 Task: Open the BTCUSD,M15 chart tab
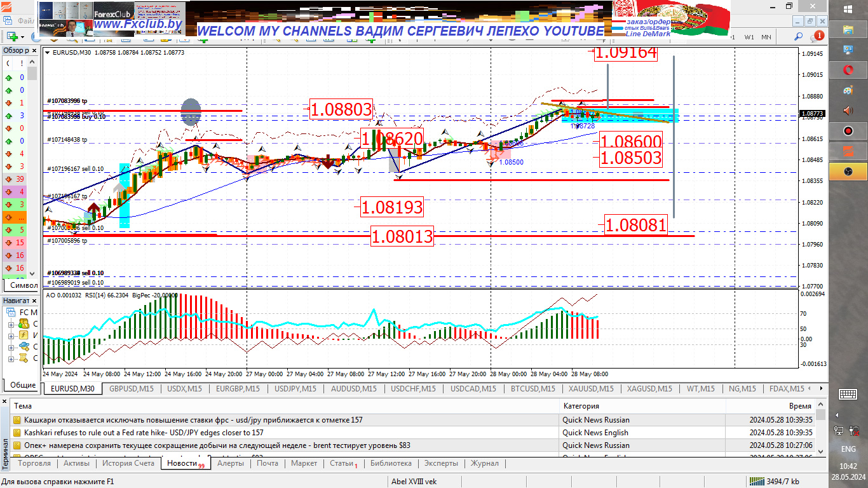coord(532,389)
